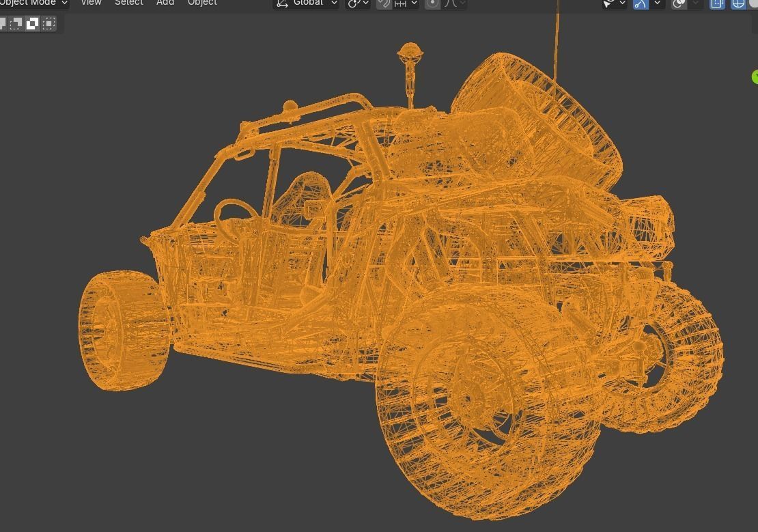
Task: Choose invert/difference selection mode icon
Action: (x=32, y=24)
